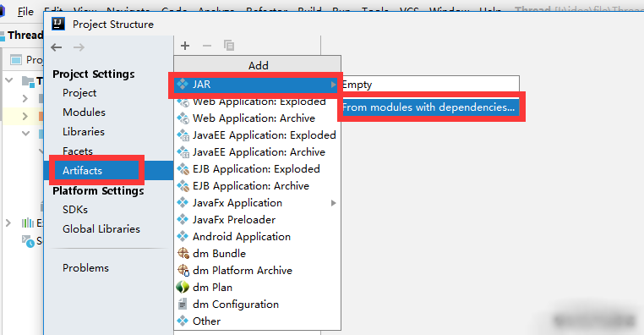Viewport: 644px width, 335px height.
Task: Click the plus Add artifact icon
Action: 185,46
